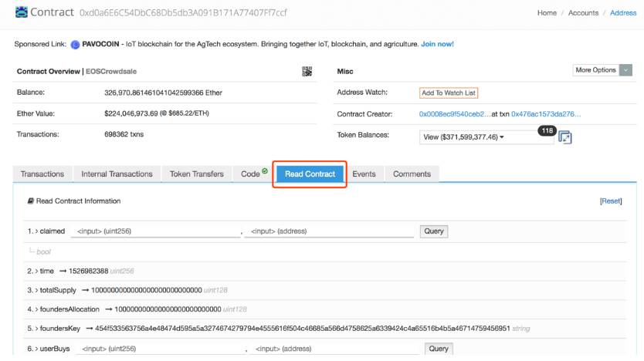Screen dimensions: 644x361
Task: Click the PAVOCOIN logo icon
Action: tap(76, 45)
